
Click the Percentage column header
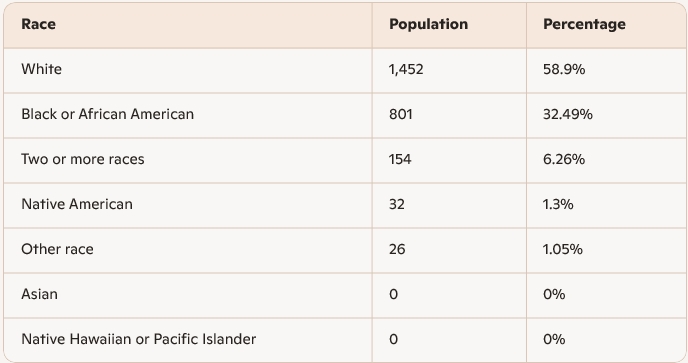(584, 24)
